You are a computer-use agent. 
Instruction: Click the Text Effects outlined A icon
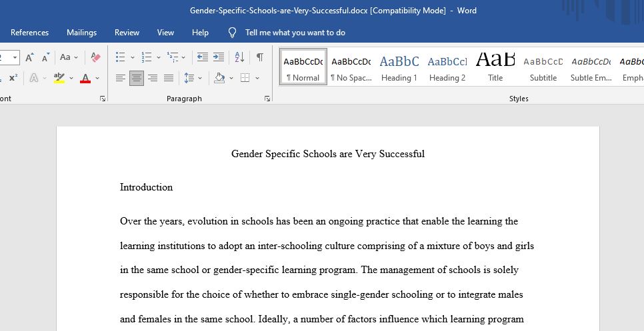coord(34,78)
